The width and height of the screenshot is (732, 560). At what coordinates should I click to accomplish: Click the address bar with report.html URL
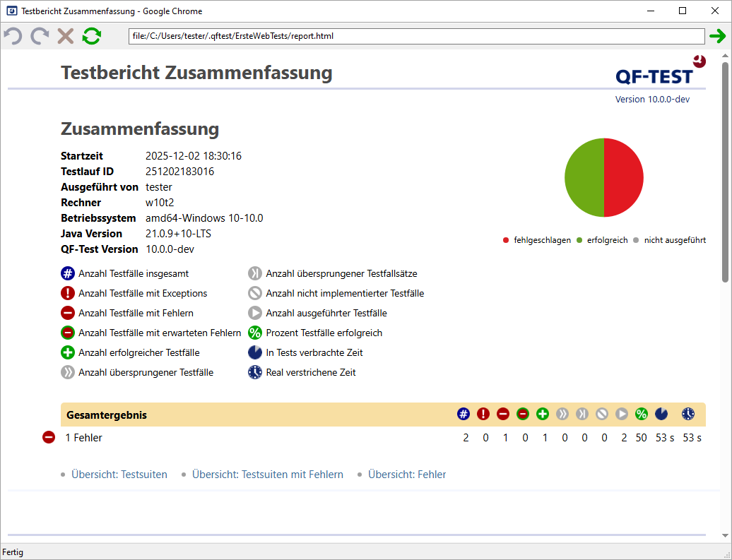click(x=416, y=36)
